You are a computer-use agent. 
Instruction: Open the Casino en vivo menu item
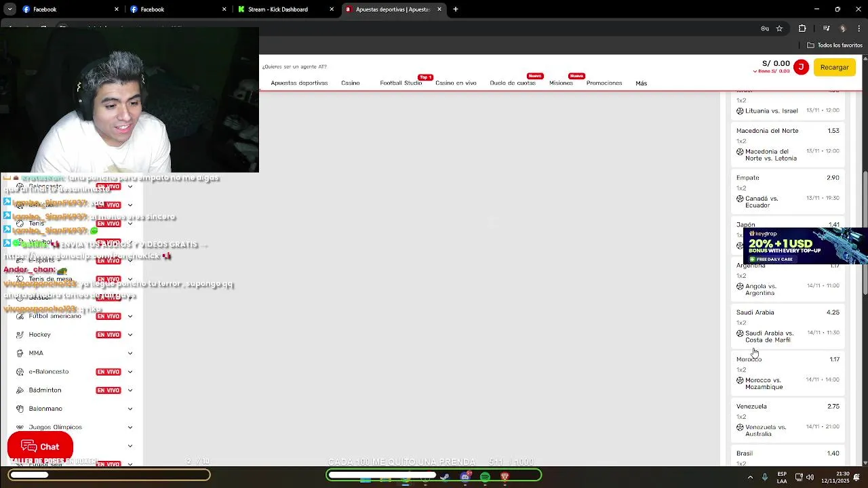(456, 83)
